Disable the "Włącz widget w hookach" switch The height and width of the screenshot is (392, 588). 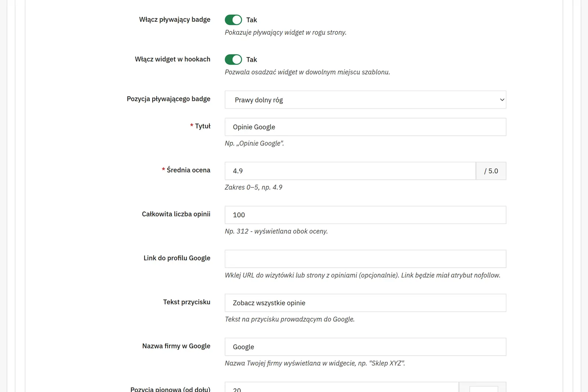coord(233,59)
